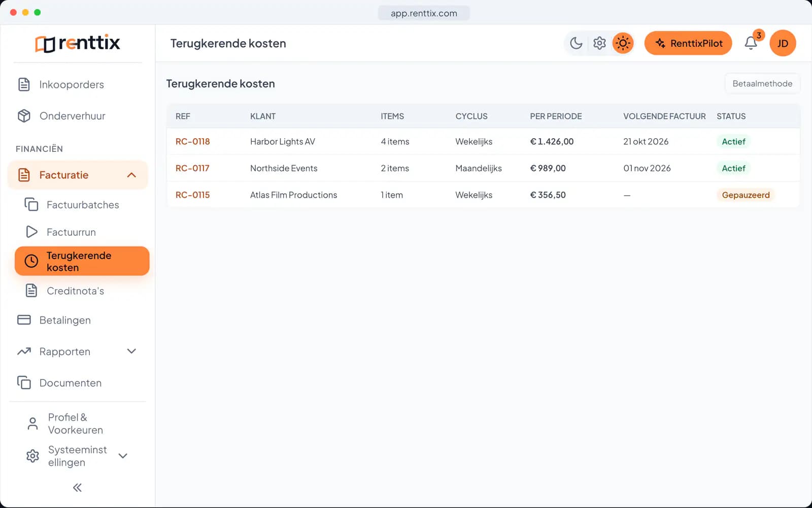Viewport: 812px width, 508px height.
Task: Click the Betalingen card icon
Action: pyautogui.click(x=24, y=320)
